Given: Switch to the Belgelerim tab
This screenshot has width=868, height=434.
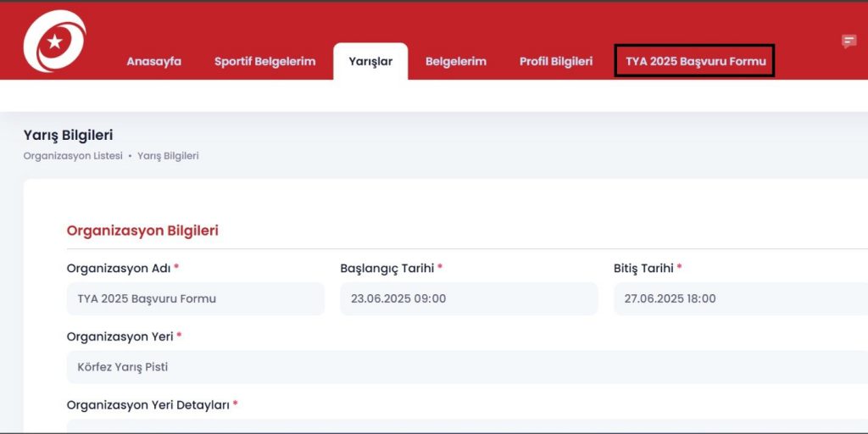Looking at the screenshot, I should 455,62.
